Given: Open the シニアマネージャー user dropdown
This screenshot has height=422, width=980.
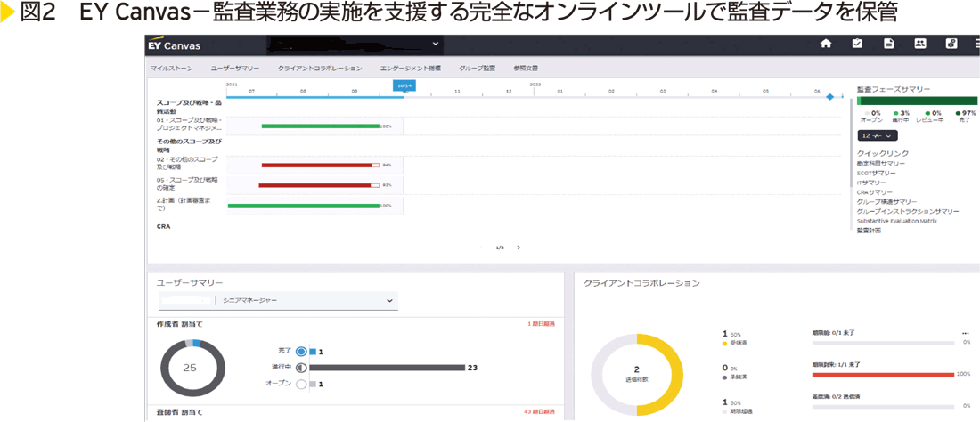Looking at the screenshot, I should [389, 301].
